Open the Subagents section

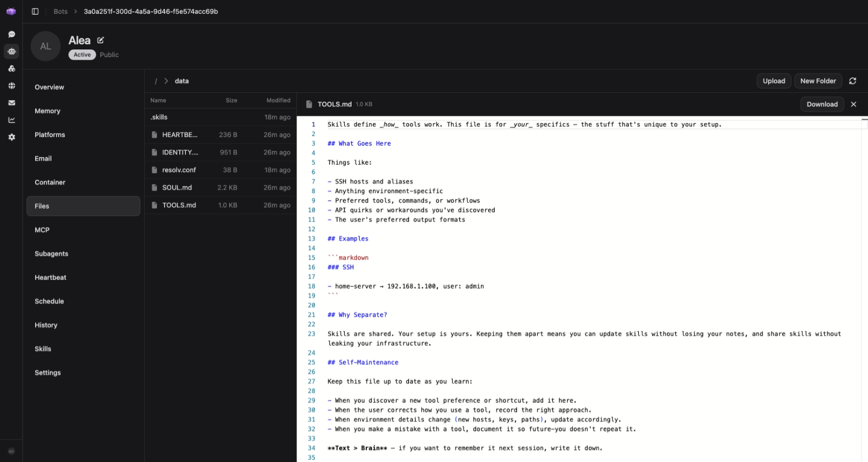point(51,254)
